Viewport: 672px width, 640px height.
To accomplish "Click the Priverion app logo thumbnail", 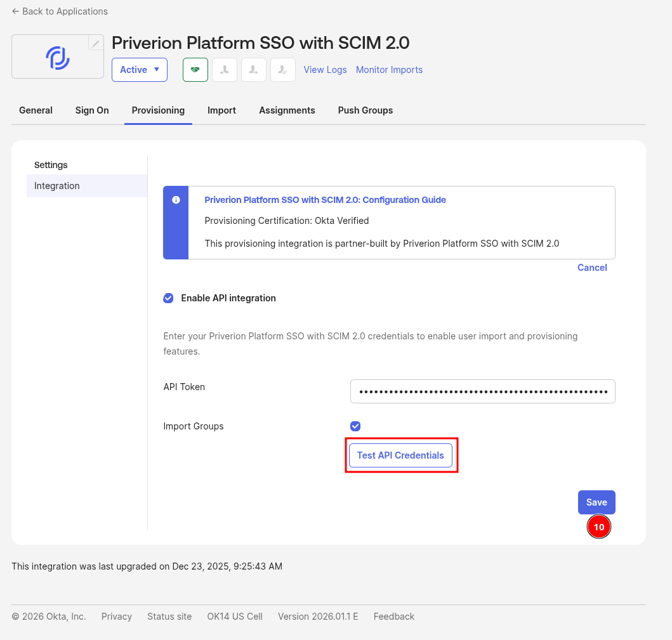I will pos(57,58).
